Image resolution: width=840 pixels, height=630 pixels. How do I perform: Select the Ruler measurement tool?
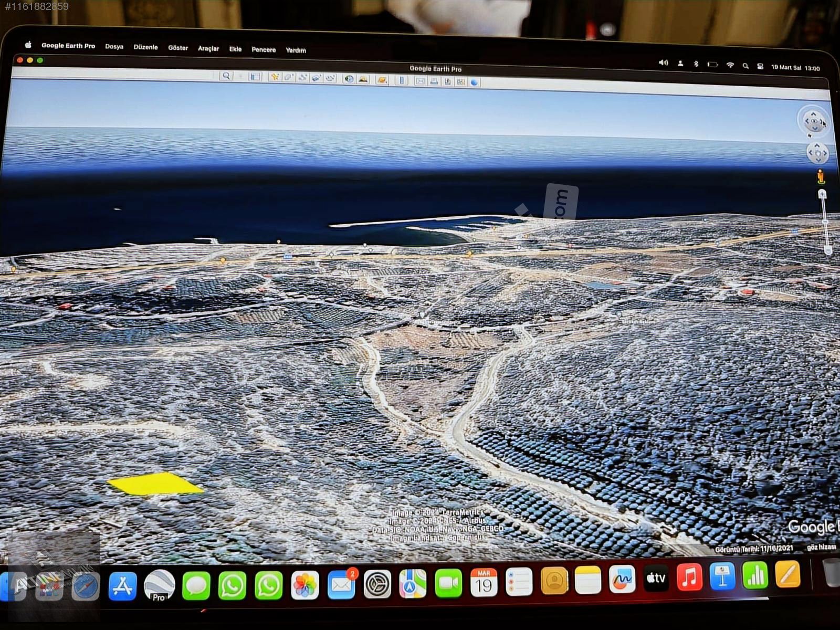point(402,80)
